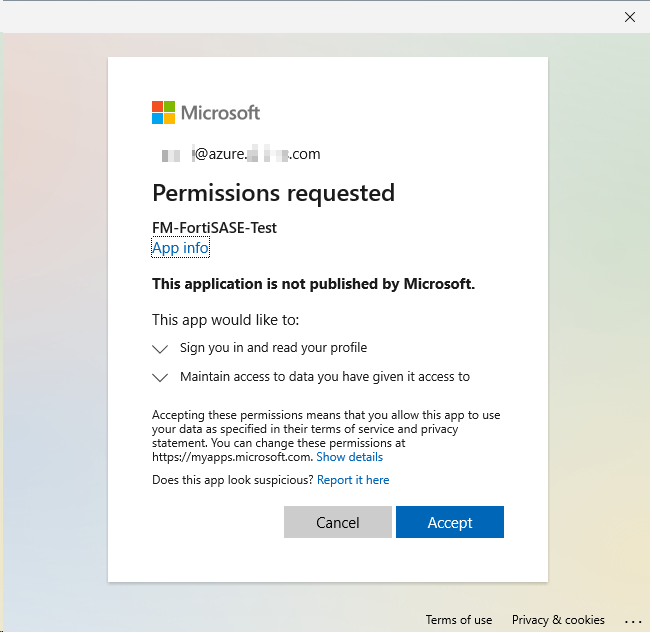
Task: Open the footer ellipsis more options
Action: pos(632,620)
